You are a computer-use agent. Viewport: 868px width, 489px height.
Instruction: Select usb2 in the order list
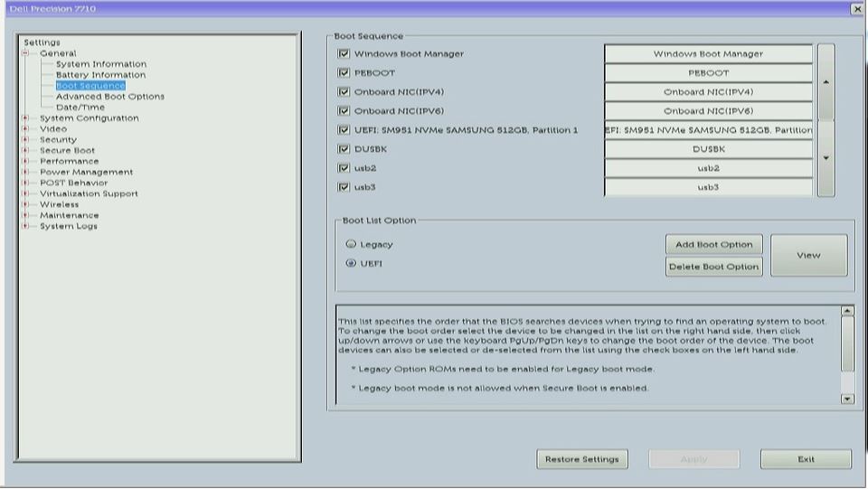pos(709,168)
